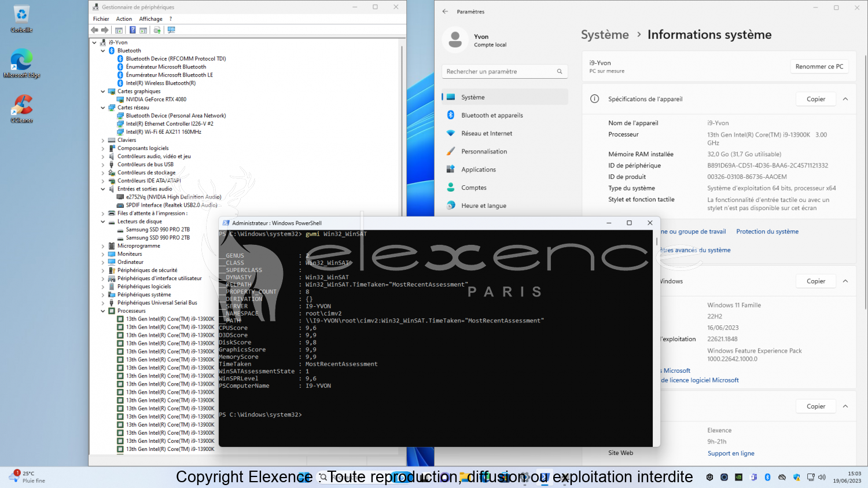This screenshot has width=868, height=488.
Task: Open the Corbeille desktop icon
Action: [x=21, y=19]
